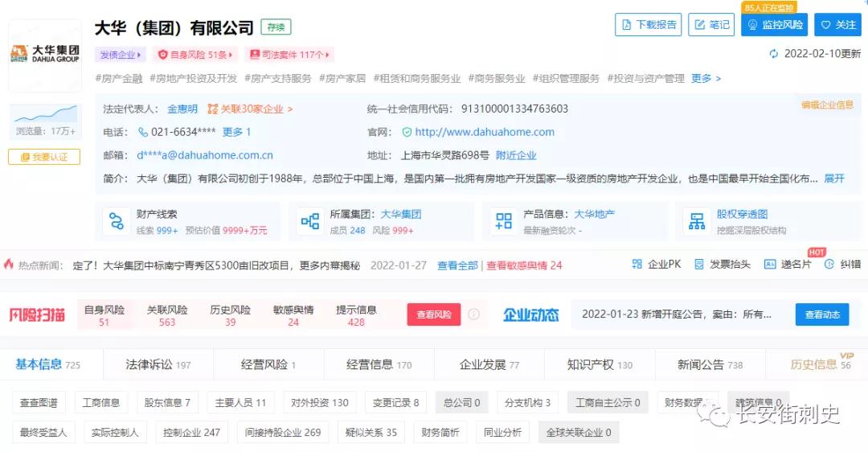Switch to the 企业发展 tab
The height and width of the screenshot is (452, 868).
click(489, 364)
